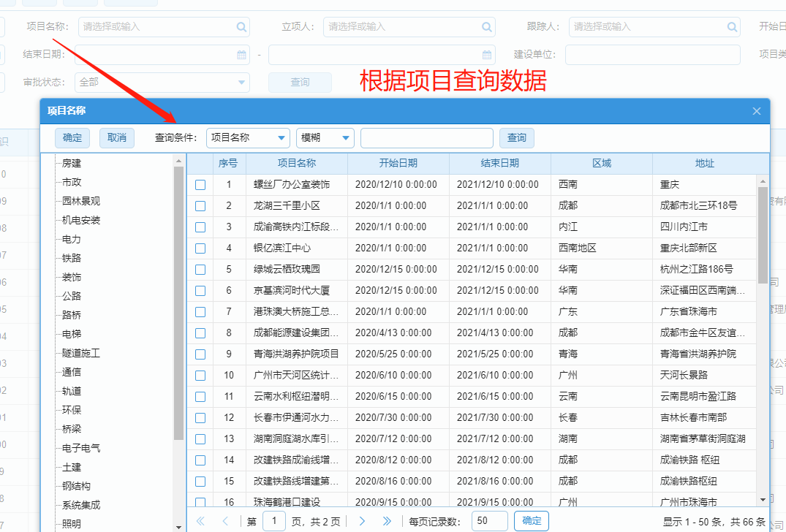Close the 项目名称 dialog
This screenshot has width=786, height=532.
[757, 111]
